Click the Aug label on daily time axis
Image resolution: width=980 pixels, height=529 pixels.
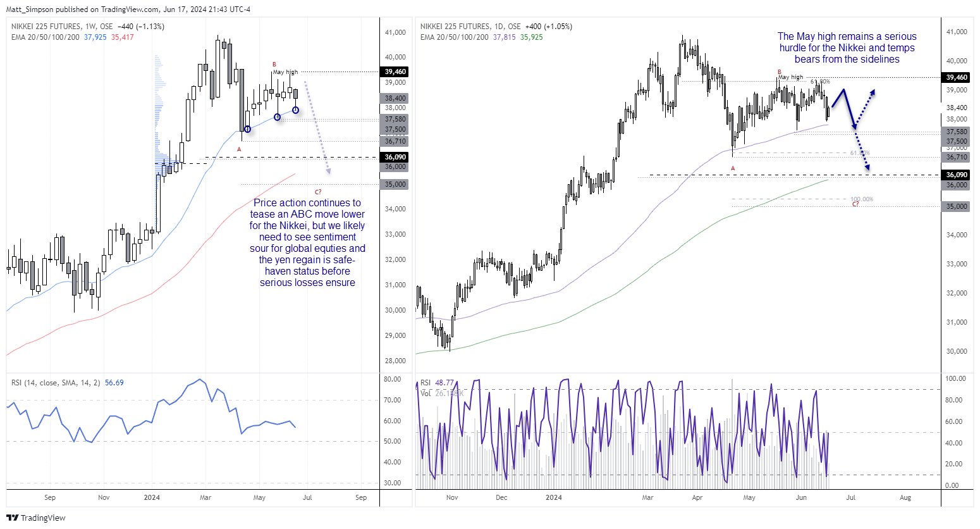coord(905,497)
